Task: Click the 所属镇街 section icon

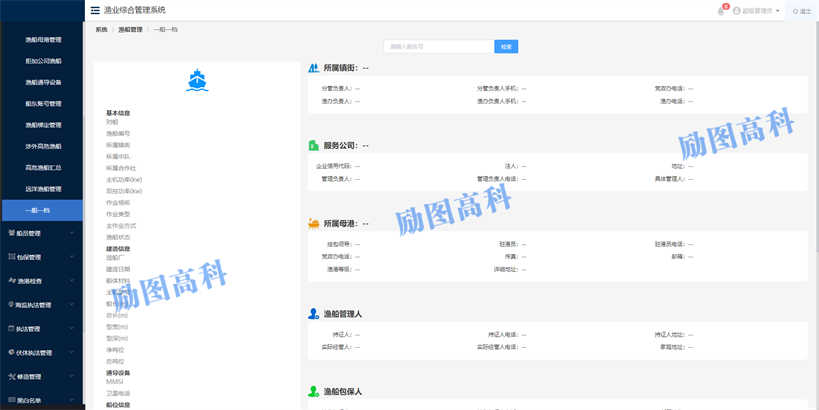Action: tap(314, 67)
